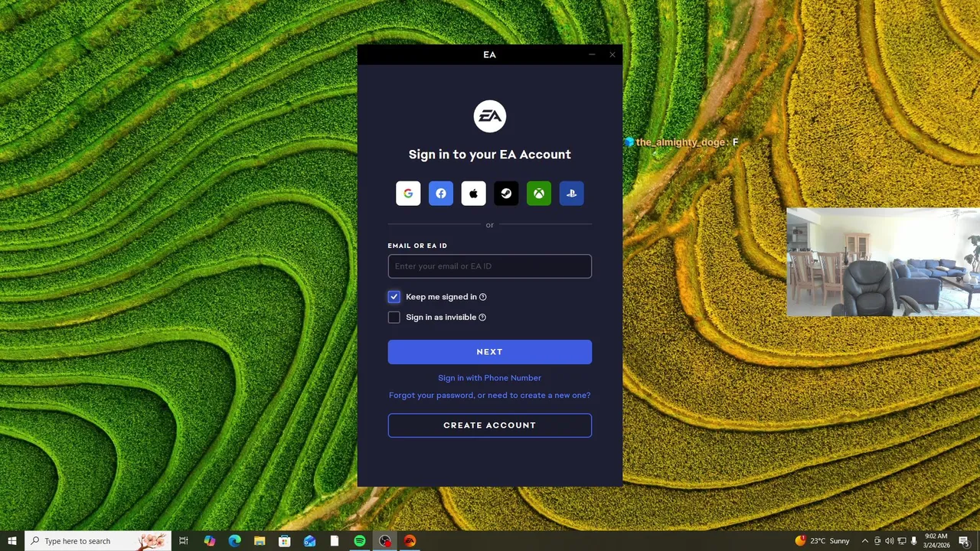Sign in with the Steam icon
The width and height of the screenshot is (980, 551).
click(x=506, y=194)
